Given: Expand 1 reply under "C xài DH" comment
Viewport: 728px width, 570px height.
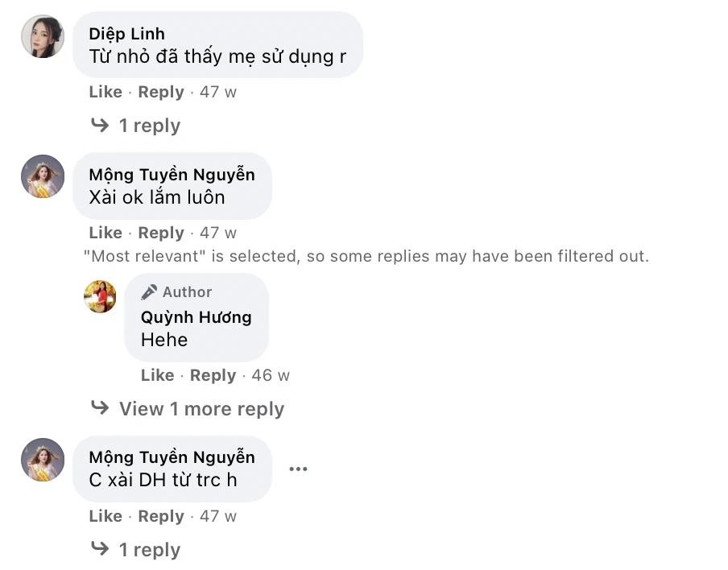Looking at the screenshot, I should (x=149, y=550).
